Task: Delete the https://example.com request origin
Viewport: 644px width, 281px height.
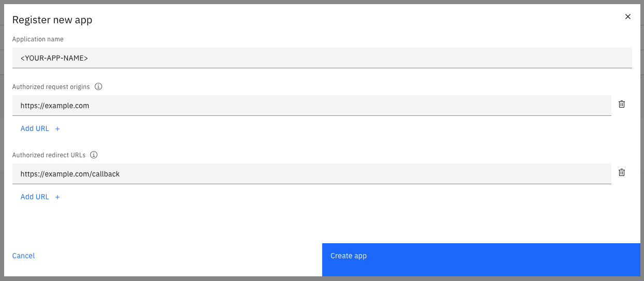Action: [622, 104]
